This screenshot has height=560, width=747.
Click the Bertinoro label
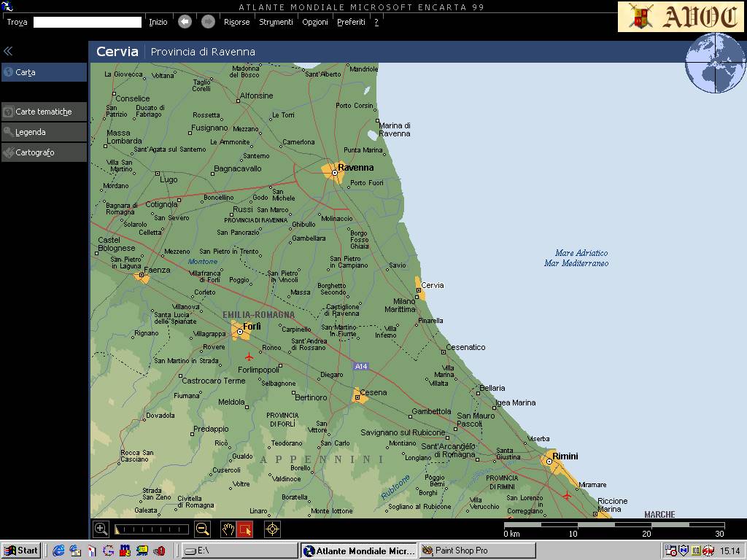[x=311, y=397]
